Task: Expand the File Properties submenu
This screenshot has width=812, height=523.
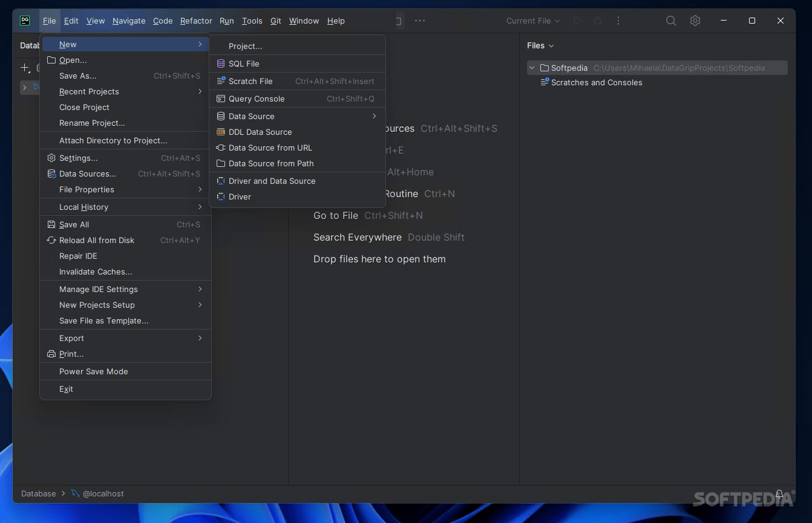Action: click(x=200, y=189)
